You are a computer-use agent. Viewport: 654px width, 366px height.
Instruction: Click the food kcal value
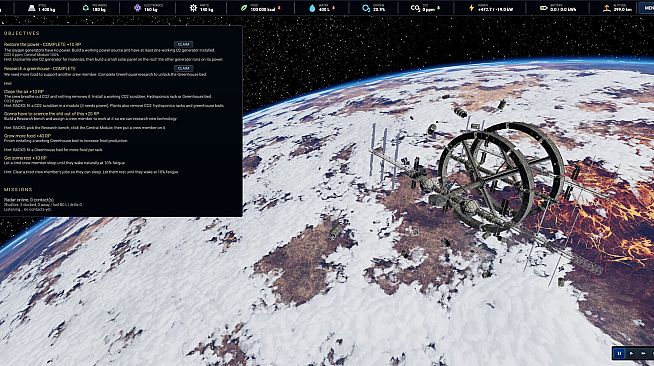tap(263, 9)
